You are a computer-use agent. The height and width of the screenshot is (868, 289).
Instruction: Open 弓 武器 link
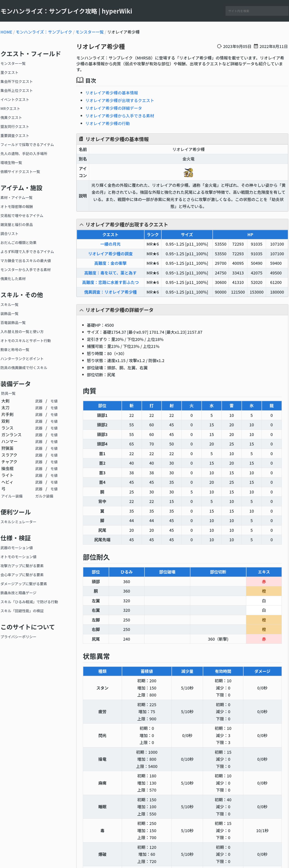[x=39, y=489]
